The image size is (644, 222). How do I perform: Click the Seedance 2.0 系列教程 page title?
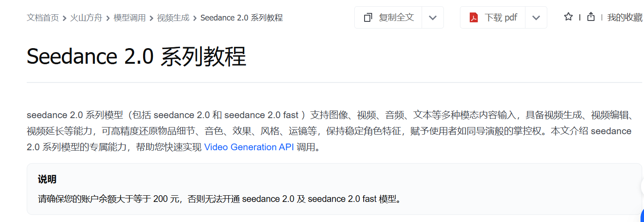pos(136,57)
